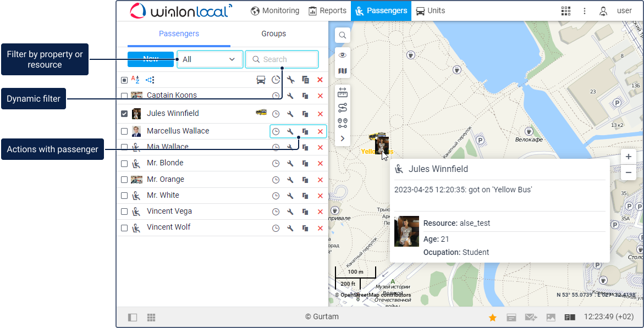Open the log panel icon in footer
644x328 pixels.
point(570,318)
